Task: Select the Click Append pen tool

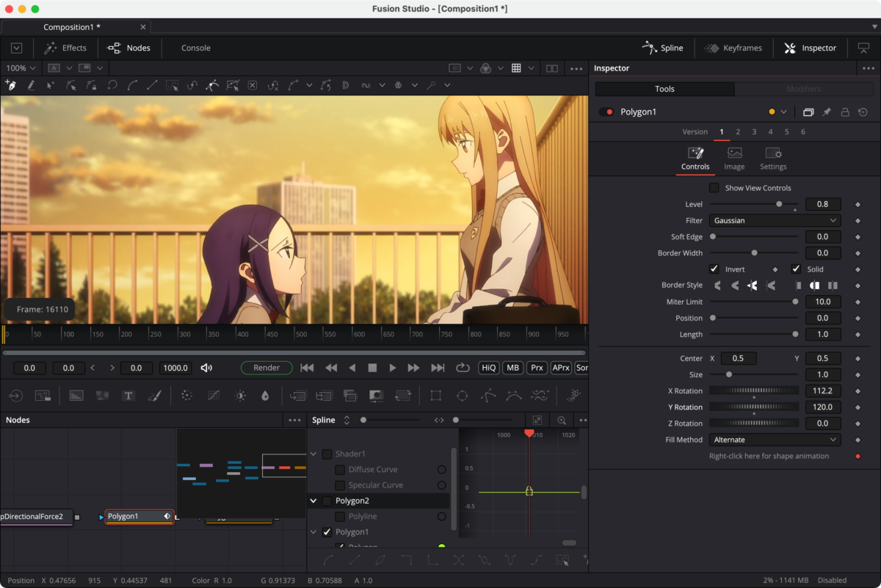Action: [11, 85]
